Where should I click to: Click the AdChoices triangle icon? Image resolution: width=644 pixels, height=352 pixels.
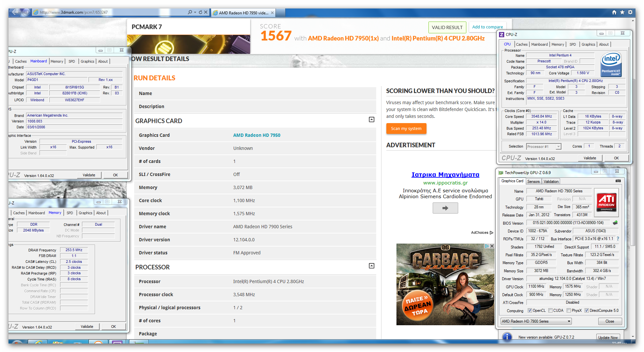[491, 233]
